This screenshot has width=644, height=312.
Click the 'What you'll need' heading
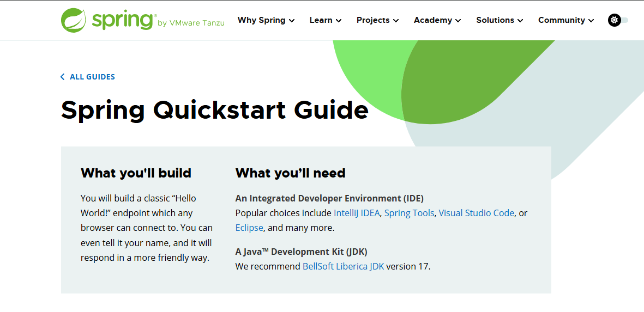click(291, 173)
